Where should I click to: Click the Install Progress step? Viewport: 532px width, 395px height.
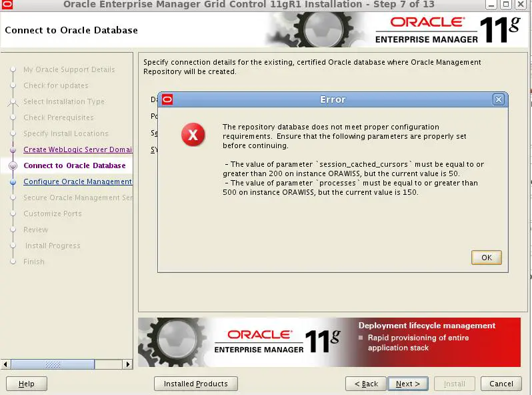click(x=53, y=246)
